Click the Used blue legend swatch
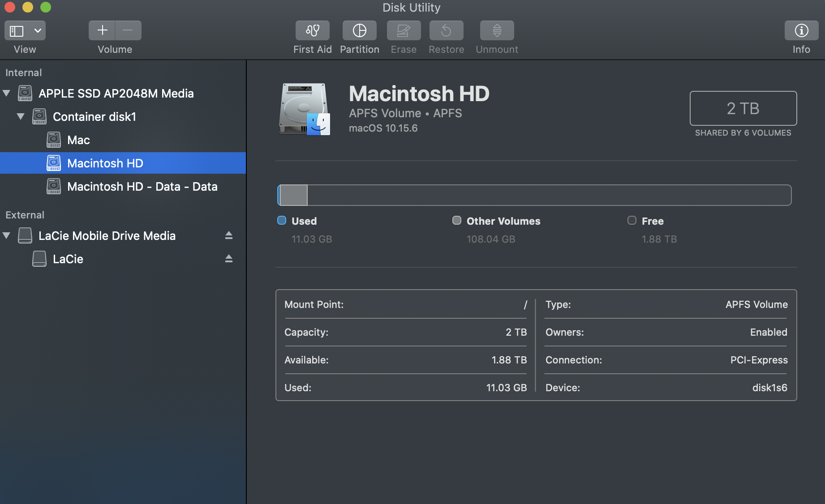The width and height of the screenshot is (825, 504). 282,220
